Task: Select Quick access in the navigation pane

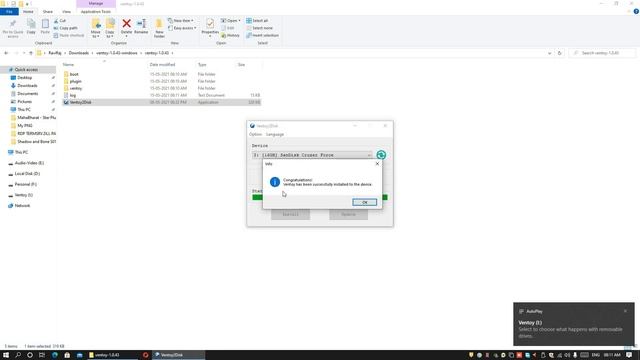Action: tap(26, 70)
